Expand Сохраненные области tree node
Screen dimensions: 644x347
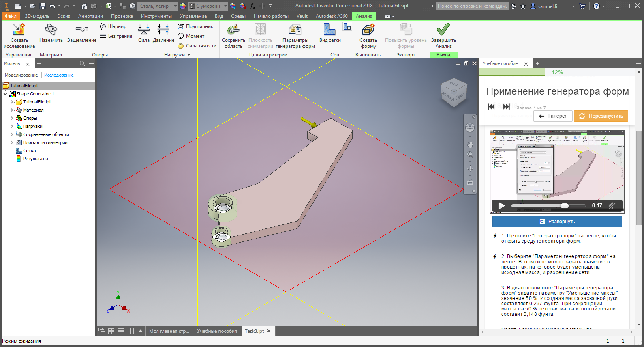(x=12, y=134)
